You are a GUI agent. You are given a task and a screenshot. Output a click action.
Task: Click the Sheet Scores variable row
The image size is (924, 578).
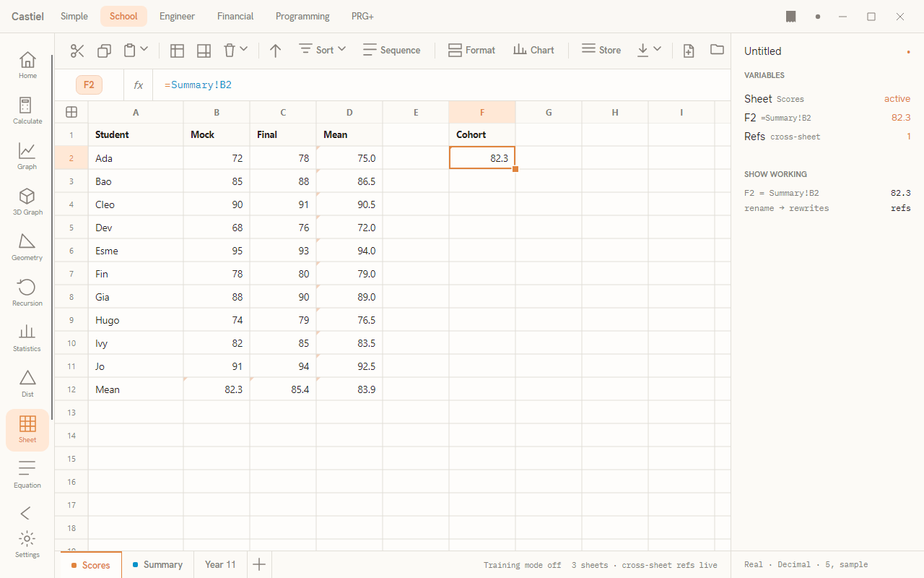827,99
